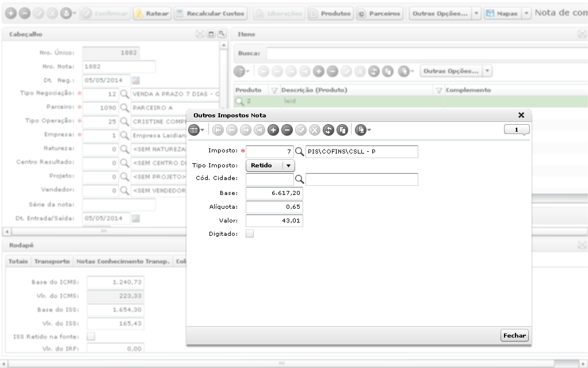Click the top toolbar's Outras Opções... button
This screenshot has height=368, width=588.
pos(440,13)
